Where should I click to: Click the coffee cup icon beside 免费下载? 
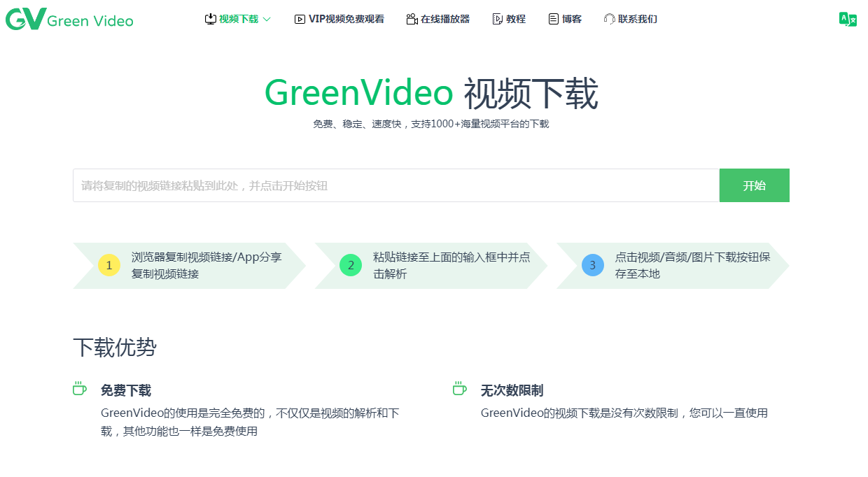(x=80, y=389)
